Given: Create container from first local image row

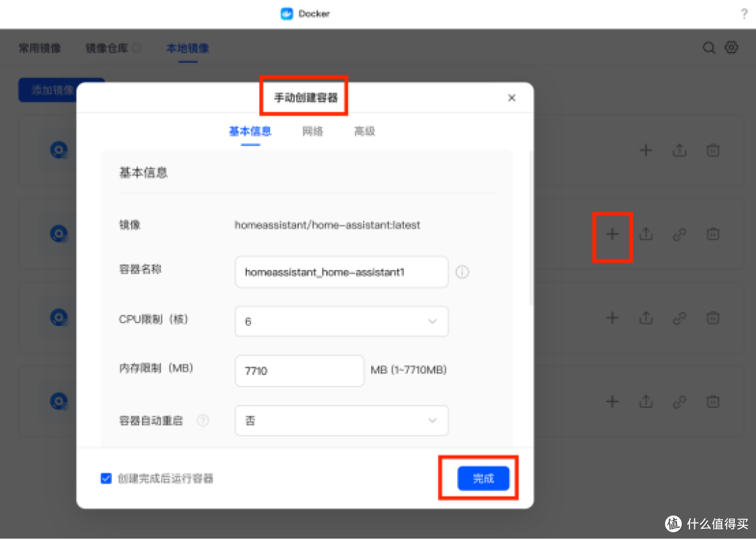Looking at the screenshot, I should point(645,150).
